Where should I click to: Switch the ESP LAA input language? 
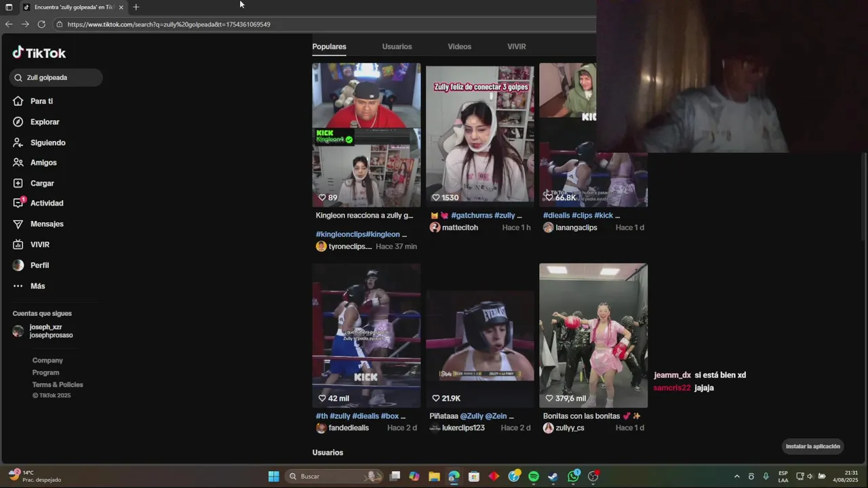[x=783, y=476]
